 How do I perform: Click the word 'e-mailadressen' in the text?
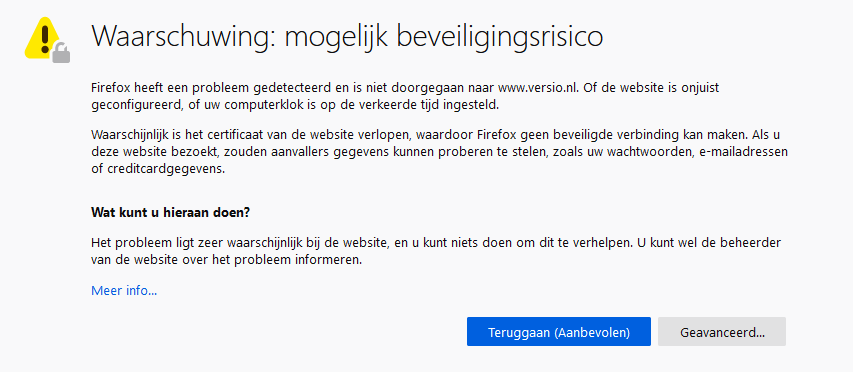tap(744, 152)
